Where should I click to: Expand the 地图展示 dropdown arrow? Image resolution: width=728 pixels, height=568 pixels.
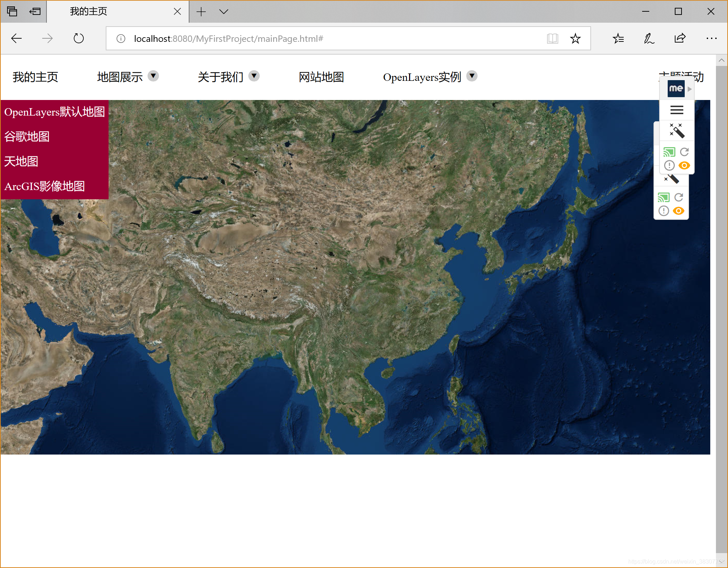[x=153, y=76]
